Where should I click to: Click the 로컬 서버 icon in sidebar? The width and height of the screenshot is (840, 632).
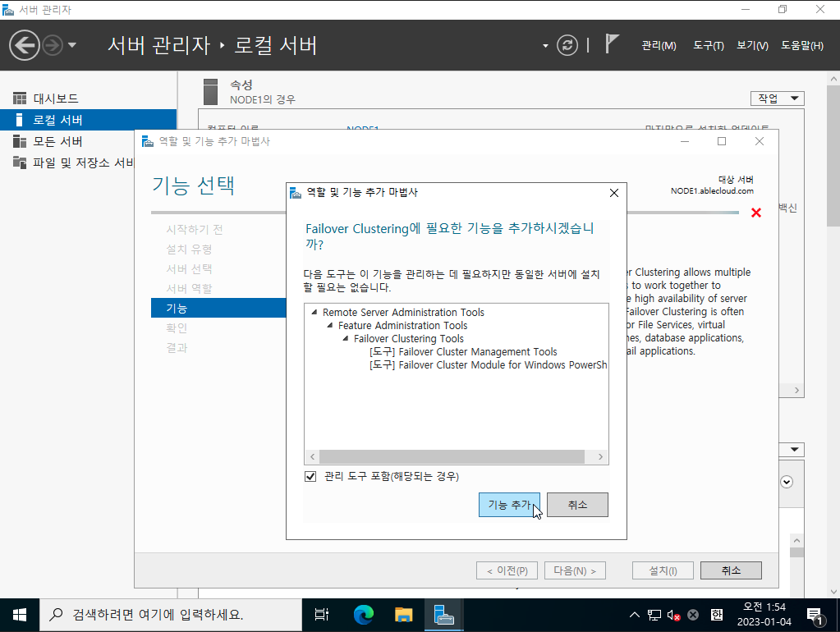tap(19, 120)
